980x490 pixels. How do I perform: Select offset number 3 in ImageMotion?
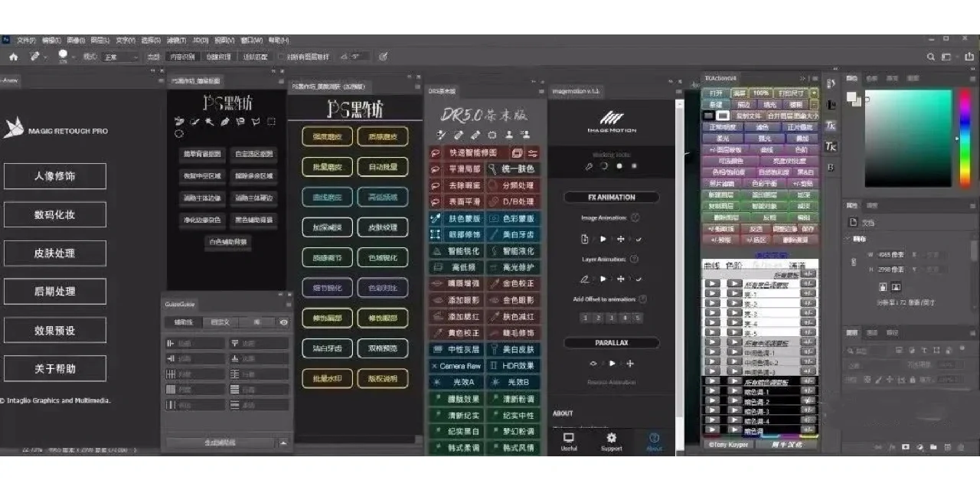point(612,318)
